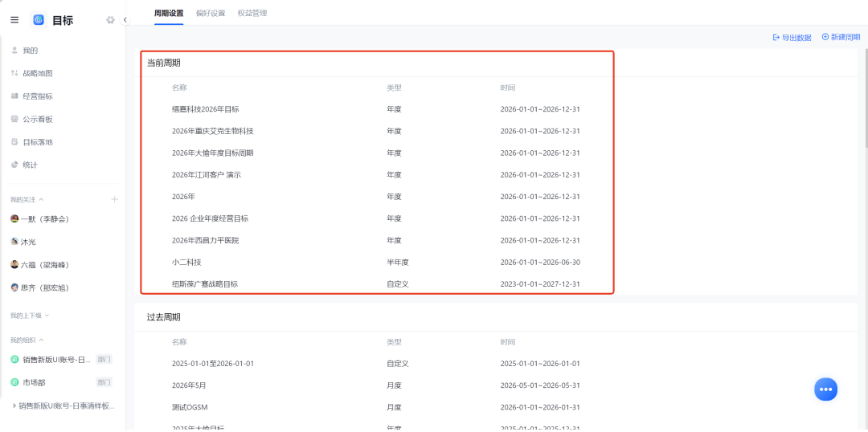The height and width of the screenshot is (432, 868).
Task: Open settings gear beside 目标 title
Action: click(110, 20)
